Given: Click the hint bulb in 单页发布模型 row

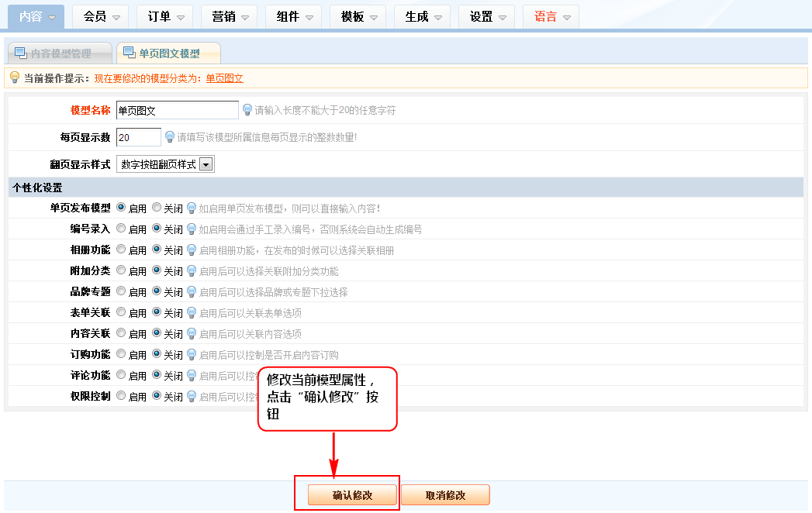Looking at the screenshot, I should coord(192,208).
